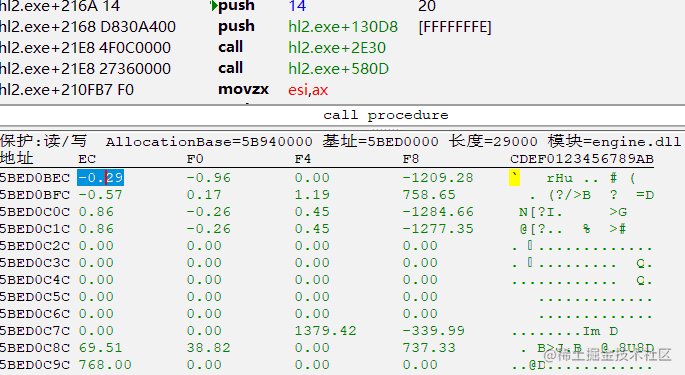The width and height of the screenshot is (685, 375).
Task: Select address 5BED0C9C
Action: pos(35,365)
